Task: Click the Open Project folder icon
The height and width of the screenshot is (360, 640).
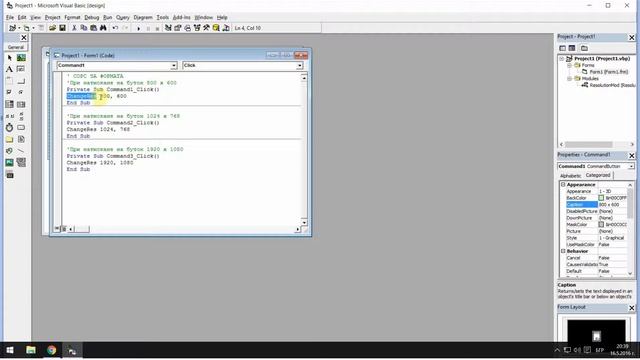Action: [x=52, y=28]
